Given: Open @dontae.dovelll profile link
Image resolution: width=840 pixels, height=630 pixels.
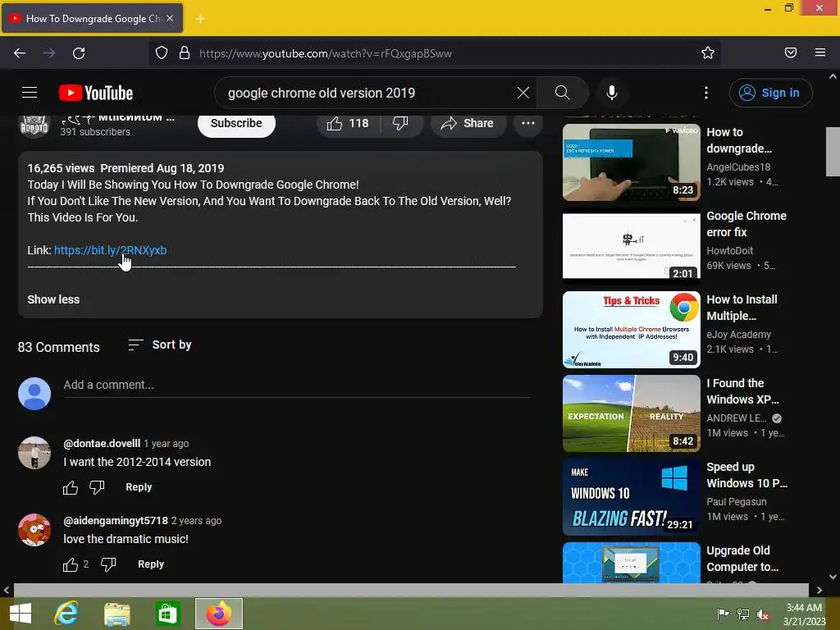Looking at the screenshot, I should pos(102,444).
